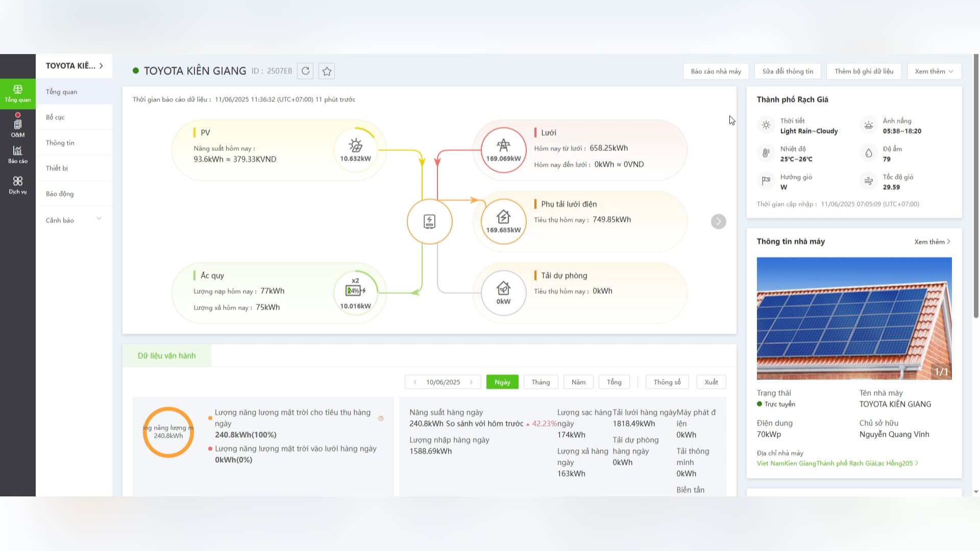Open the Thiết bị sidebar menu item
The height and width of the screenshot is (551, 980).
(57, 168)
